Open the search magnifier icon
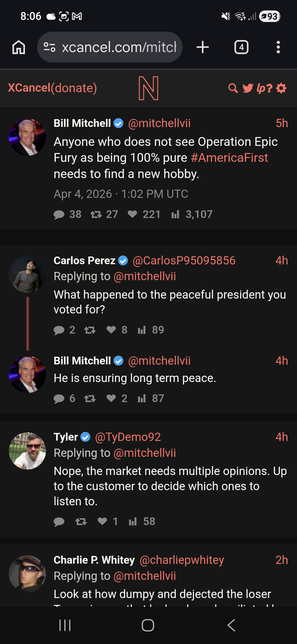 coord(233,88)
